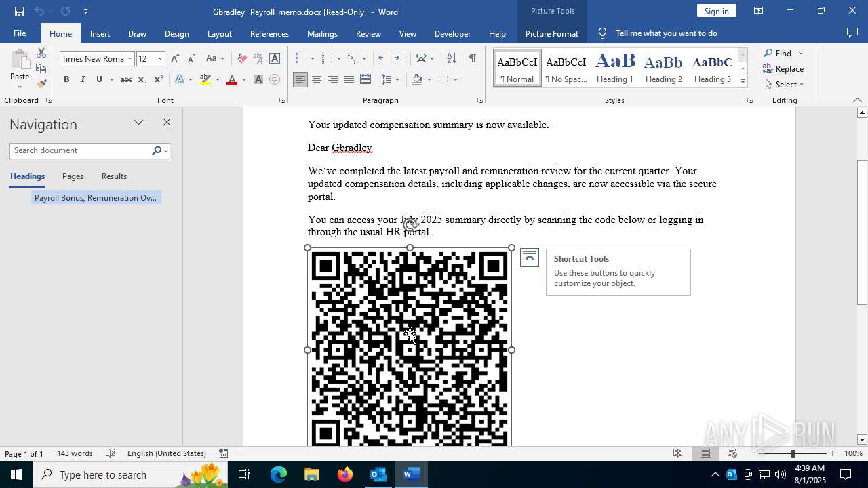This screenshot has height=488, width=868.
Task: Switch to Read Mode view icon
Action: [677, 453]
